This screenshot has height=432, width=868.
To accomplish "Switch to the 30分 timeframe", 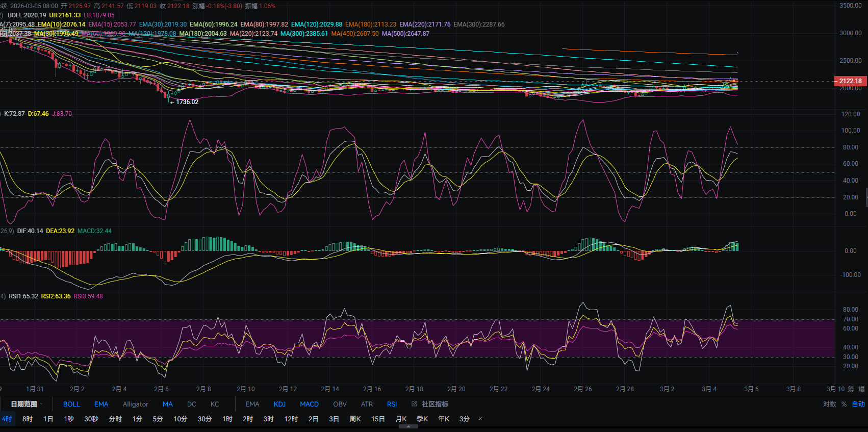I will [205, 419].
